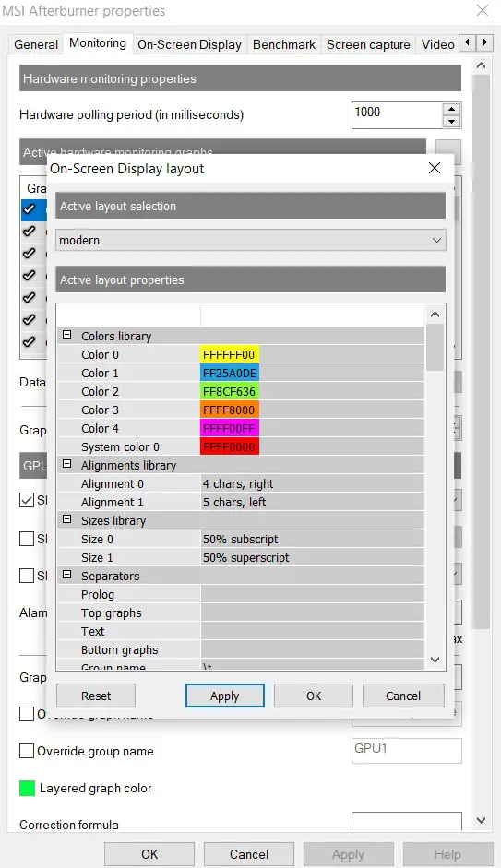501x868 pixels.
Task: Click Cancel in Afterburner properties window
Action: coord(249,854)
